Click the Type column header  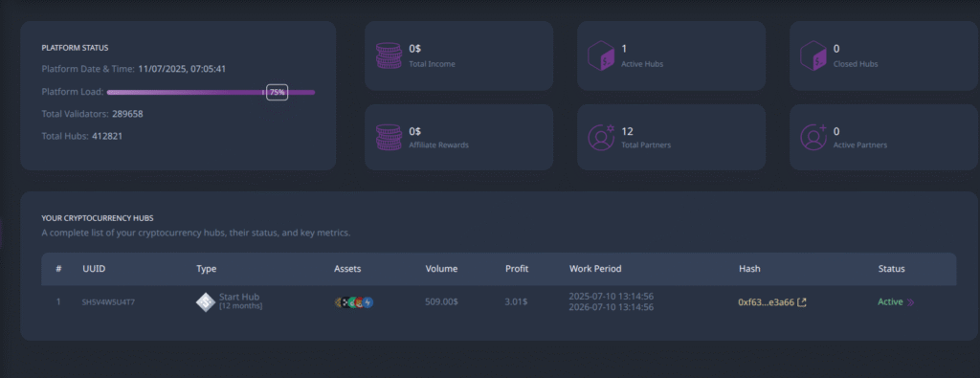pos(207,269)
